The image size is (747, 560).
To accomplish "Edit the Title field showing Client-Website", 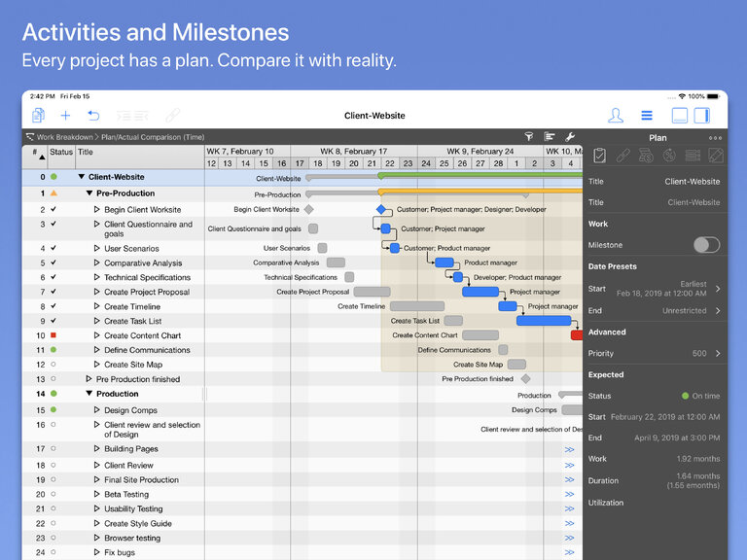I will click(x=693, y=182).
